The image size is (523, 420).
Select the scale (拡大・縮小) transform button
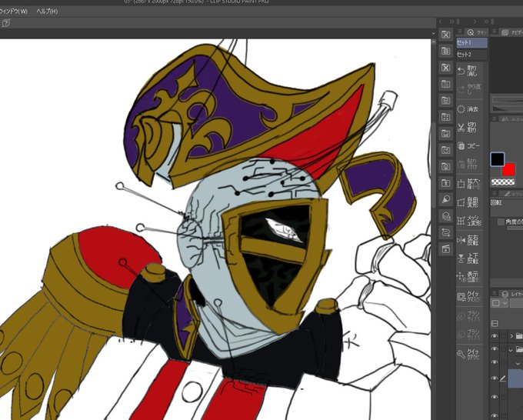click(x=468, y=184)
